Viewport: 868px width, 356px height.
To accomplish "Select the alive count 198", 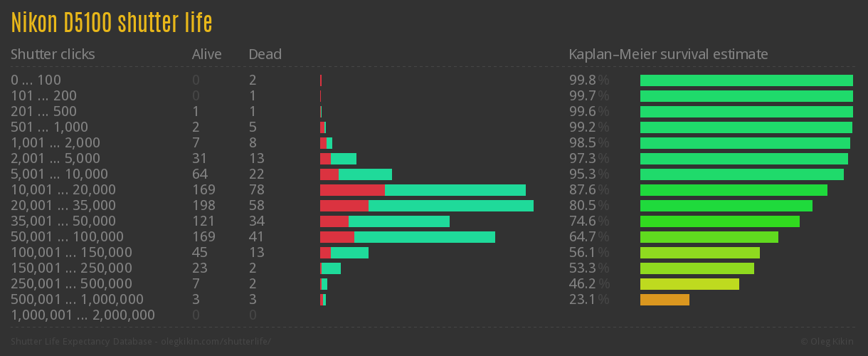I will coord(203,206).
